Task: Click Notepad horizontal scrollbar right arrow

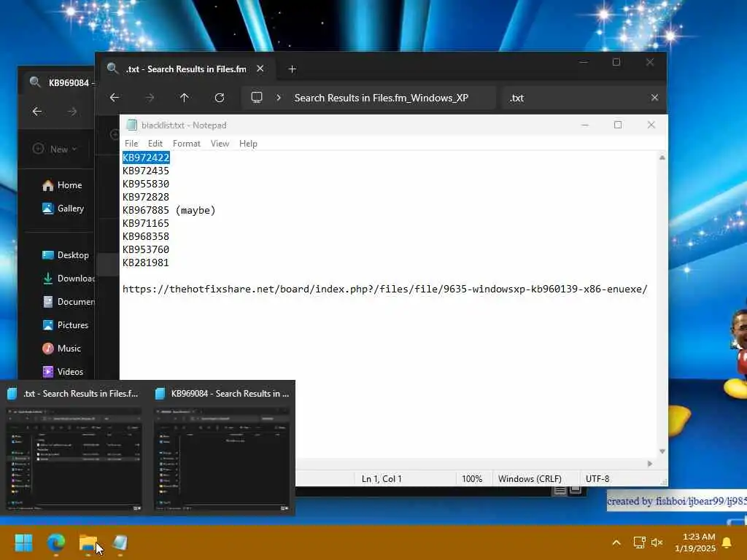Action: click(650, 463)
